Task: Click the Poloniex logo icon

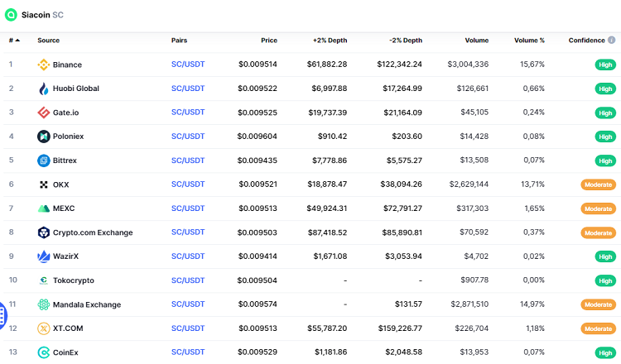Action: pos(44,136)
